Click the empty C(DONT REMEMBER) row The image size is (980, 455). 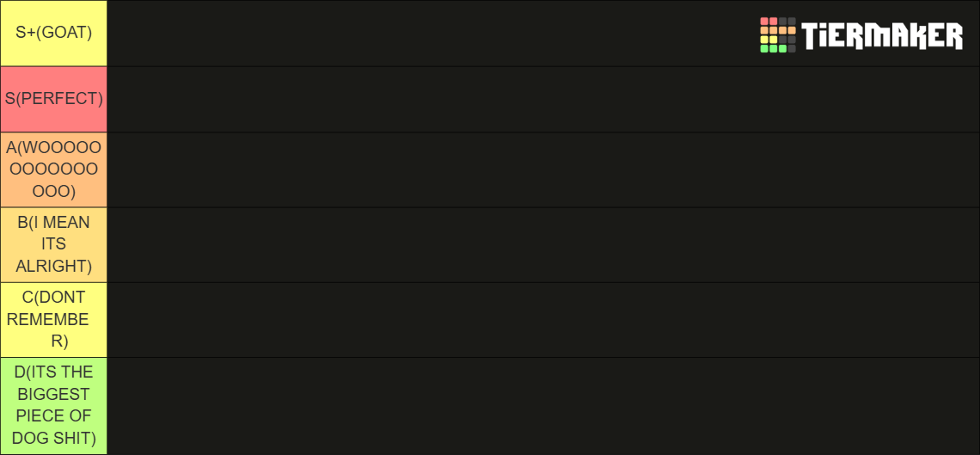click(543, 320)
